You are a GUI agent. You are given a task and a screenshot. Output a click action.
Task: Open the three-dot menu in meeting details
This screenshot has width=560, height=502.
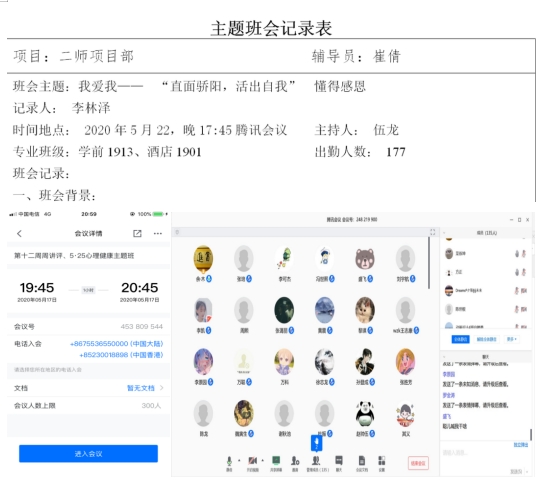pos(158,234)
